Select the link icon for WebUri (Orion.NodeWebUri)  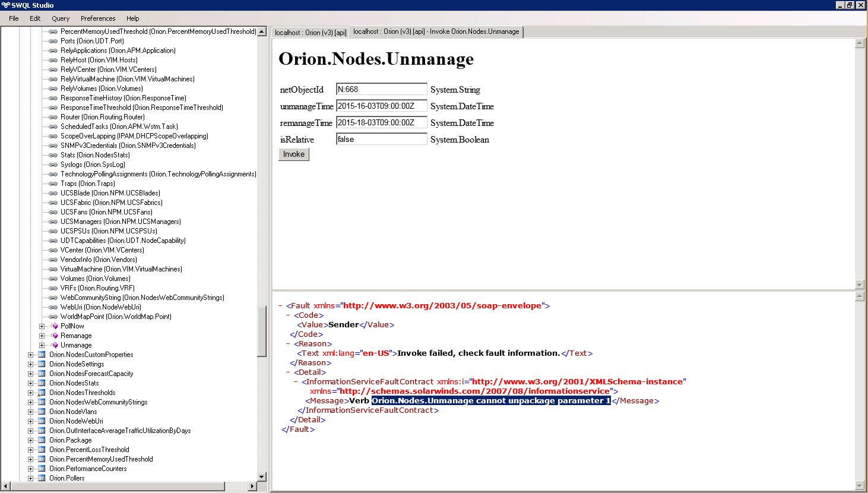(x=53, y=307)
